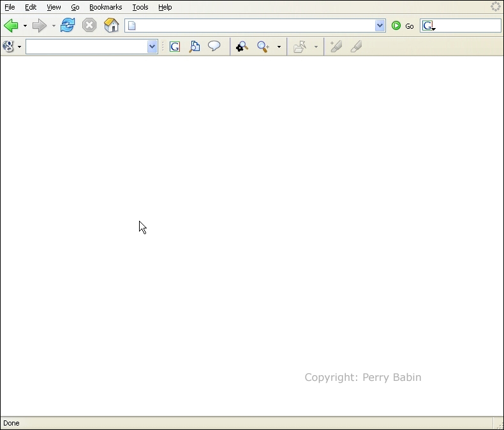Click inside the URL address field
Screen dimensions: 504x430
[256, 26]
